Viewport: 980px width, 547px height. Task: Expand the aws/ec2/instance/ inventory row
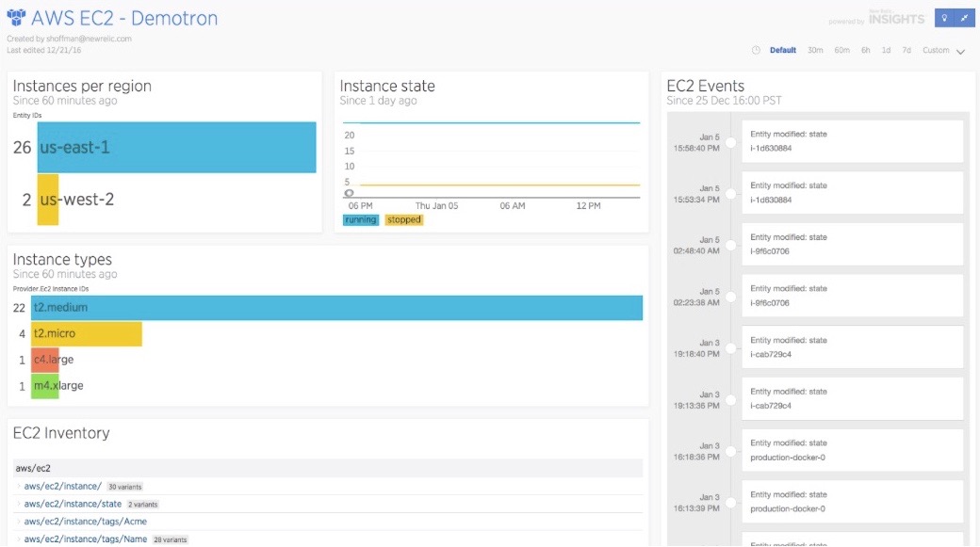coord(18,486)
